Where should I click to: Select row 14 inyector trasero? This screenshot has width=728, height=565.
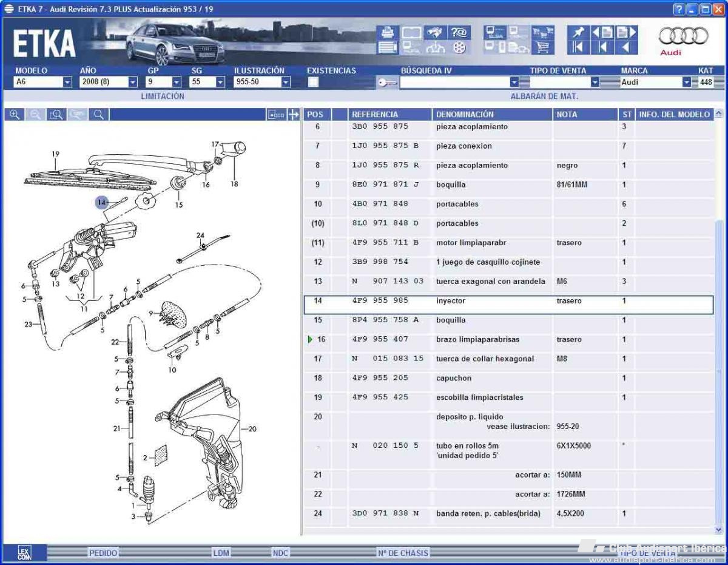(508, 305)
